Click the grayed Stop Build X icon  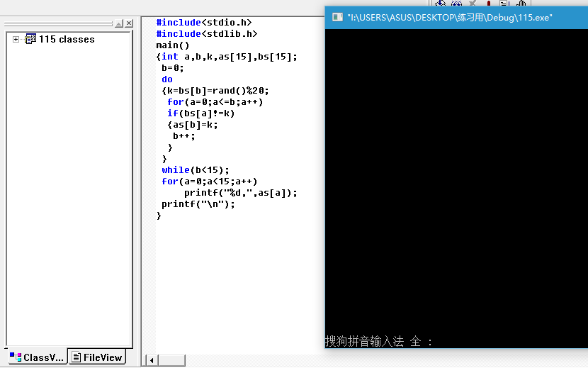(x=473, y=3)
